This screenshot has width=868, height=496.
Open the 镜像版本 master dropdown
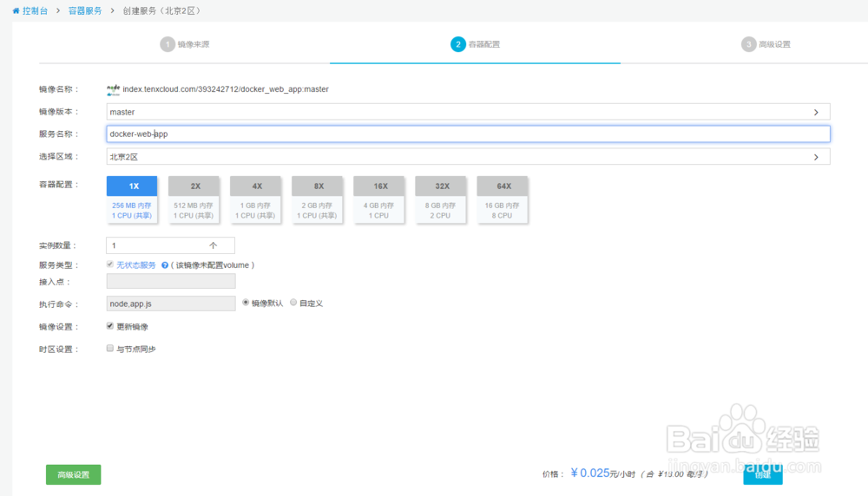(x=468, y=112)
